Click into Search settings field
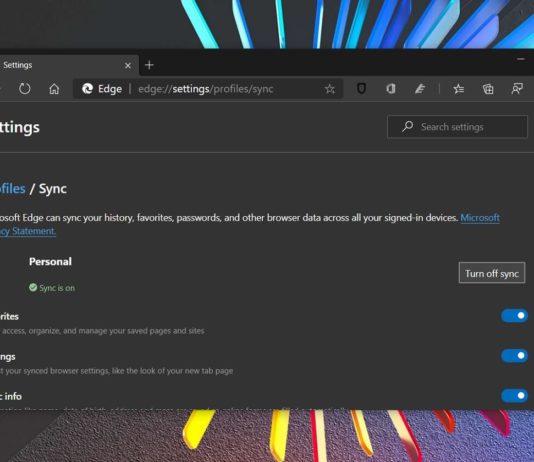The image size is (534, 462). 457,127
